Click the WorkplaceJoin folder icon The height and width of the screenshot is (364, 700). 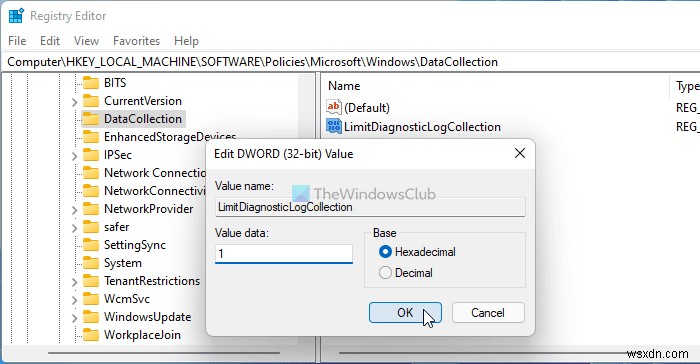pyautogui.click(x=91, y=335)
